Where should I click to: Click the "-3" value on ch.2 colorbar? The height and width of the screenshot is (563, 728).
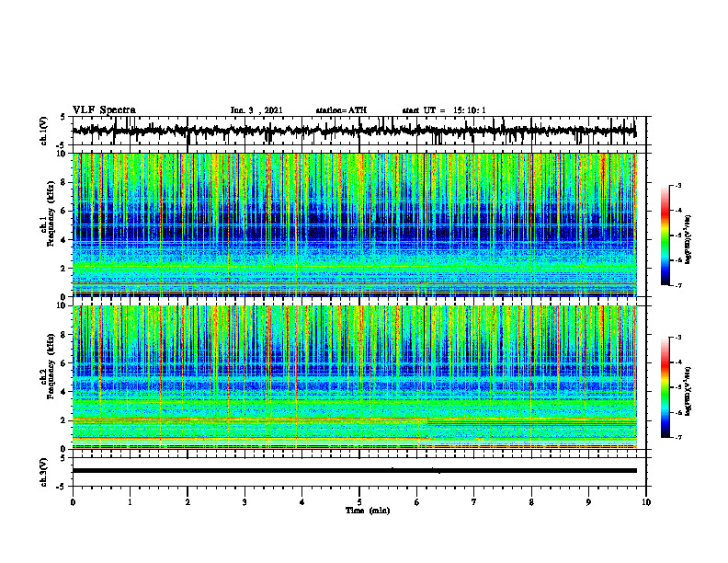(677, 338)
